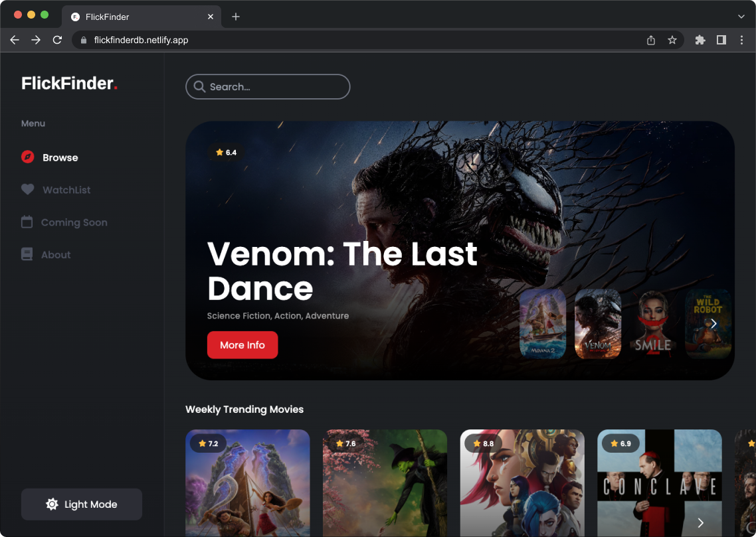Click the Science Fiction, Action, Adventure genres text
The height and width of the screenshot is (537, 756).
[278, 316]
